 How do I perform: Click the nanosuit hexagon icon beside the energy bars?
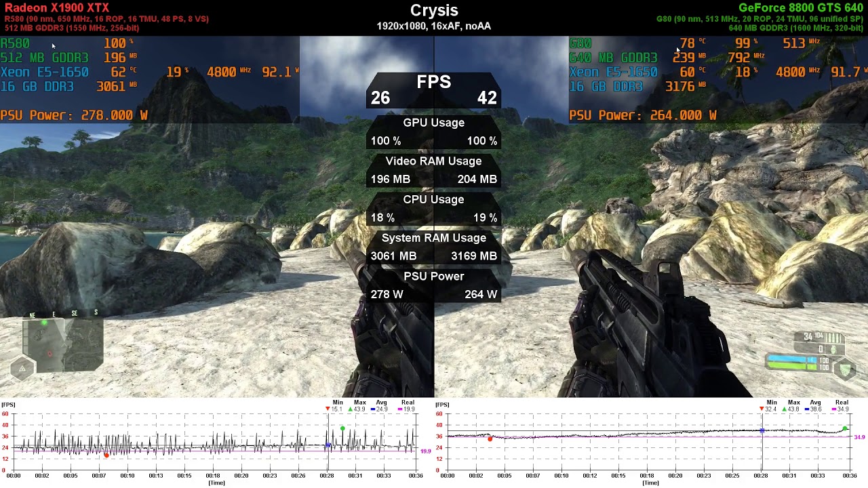(844, 369)
